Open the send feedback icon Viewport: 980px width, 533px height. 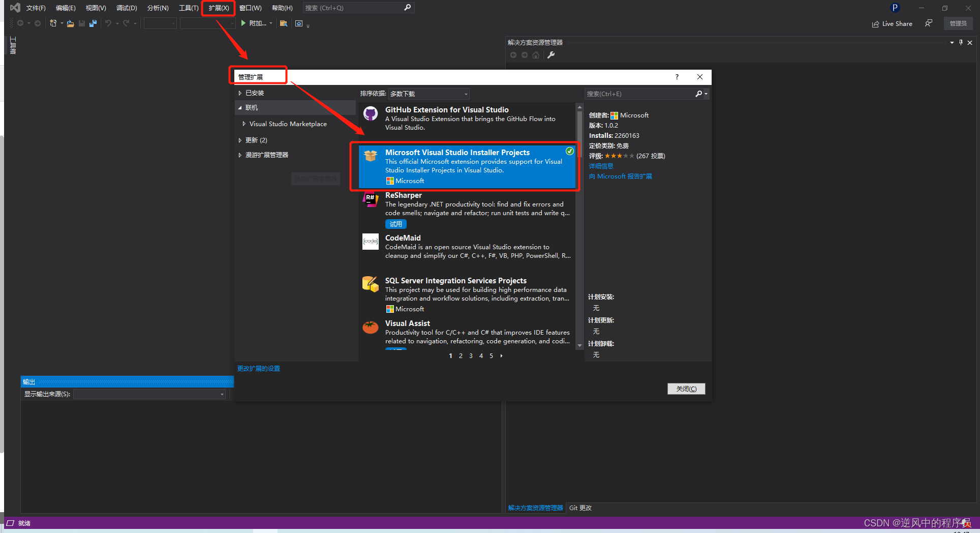pyautogui.click(x=929, y=23)
